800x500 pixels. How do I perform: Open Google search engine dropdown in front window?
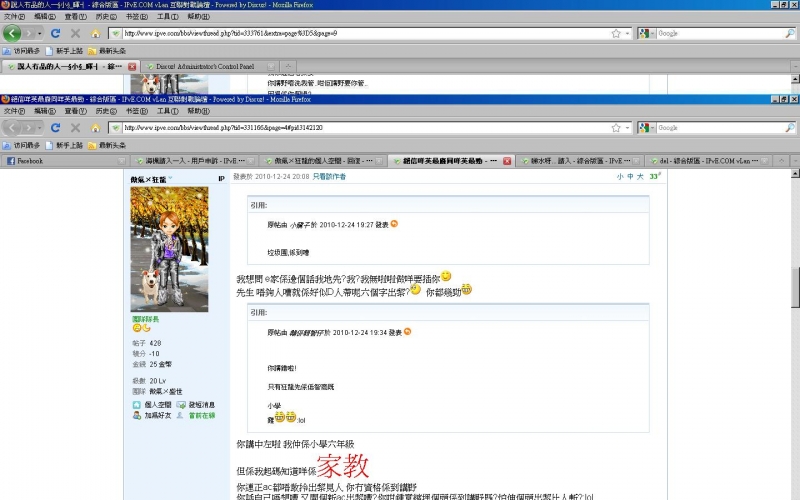[646, 128]
